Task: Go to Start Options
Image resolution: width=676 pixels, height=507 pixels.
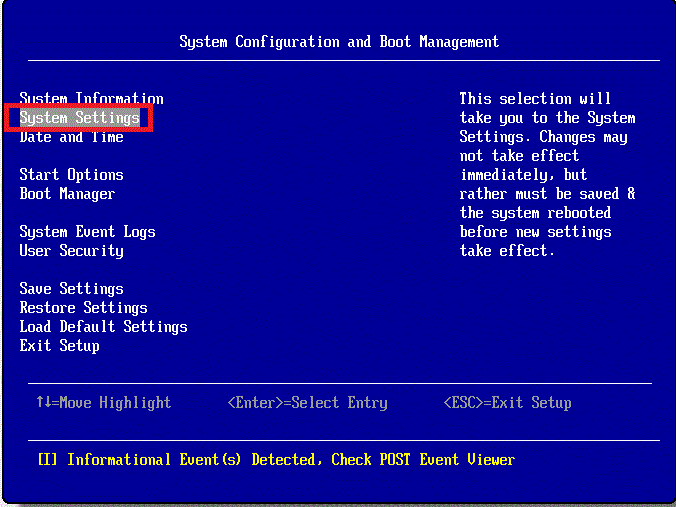Action: click(72, 175)
